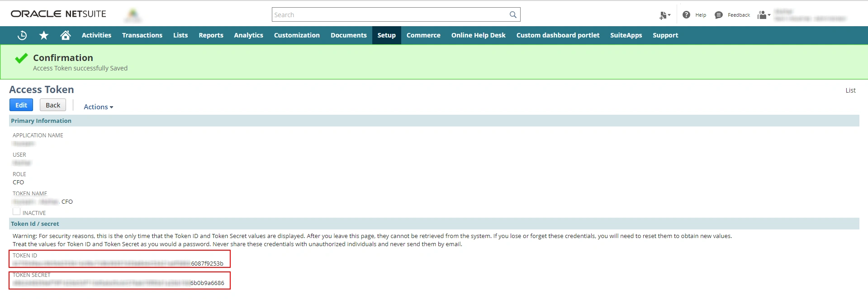
Task: Open the Reports menu
Action: pyautogui.click(x=211, y=35)
